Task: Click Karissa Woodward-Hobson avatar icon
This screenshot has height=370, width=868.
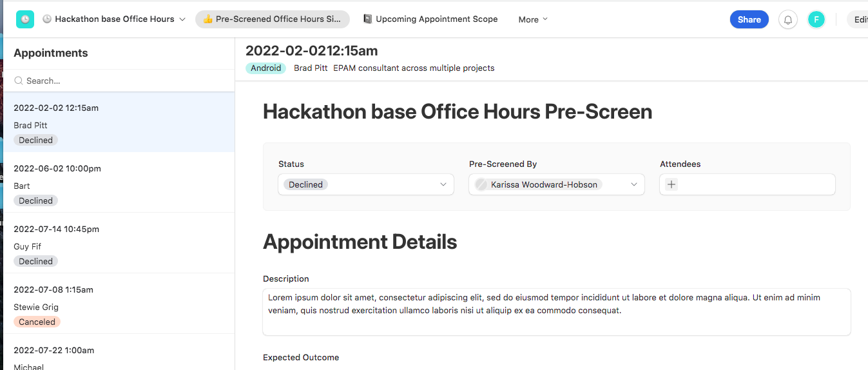Action: pyautogui.click(x=481, y=184)
